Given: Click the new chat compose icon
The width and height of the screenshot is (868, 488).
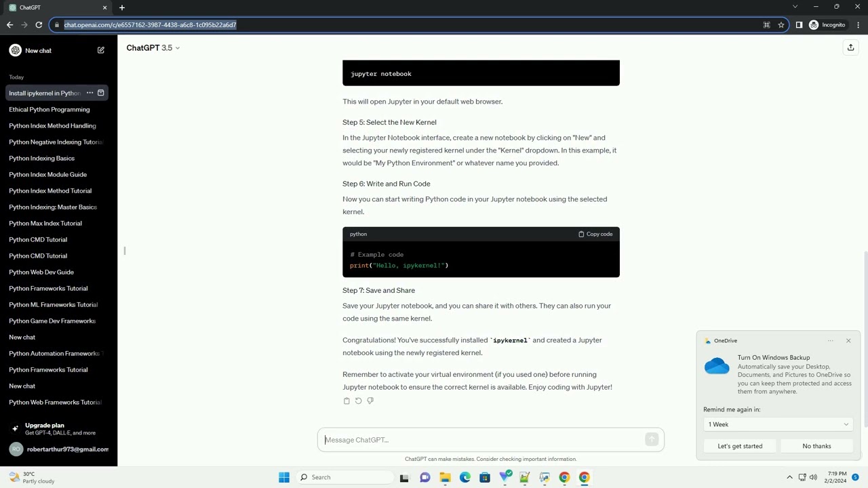Looking at the screenshot, I should point(101,50).
